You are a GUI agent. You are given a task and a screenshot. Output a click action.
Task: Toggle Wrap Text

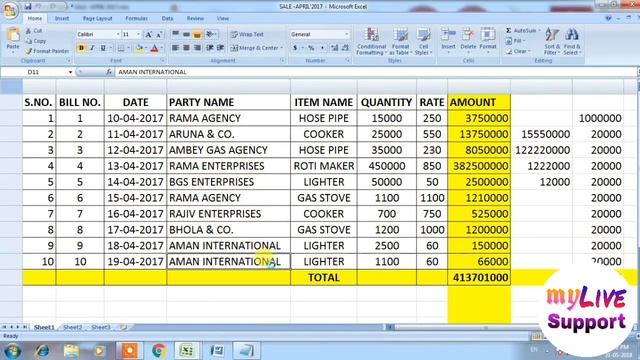pyautogui.click(x=247, y=34)
